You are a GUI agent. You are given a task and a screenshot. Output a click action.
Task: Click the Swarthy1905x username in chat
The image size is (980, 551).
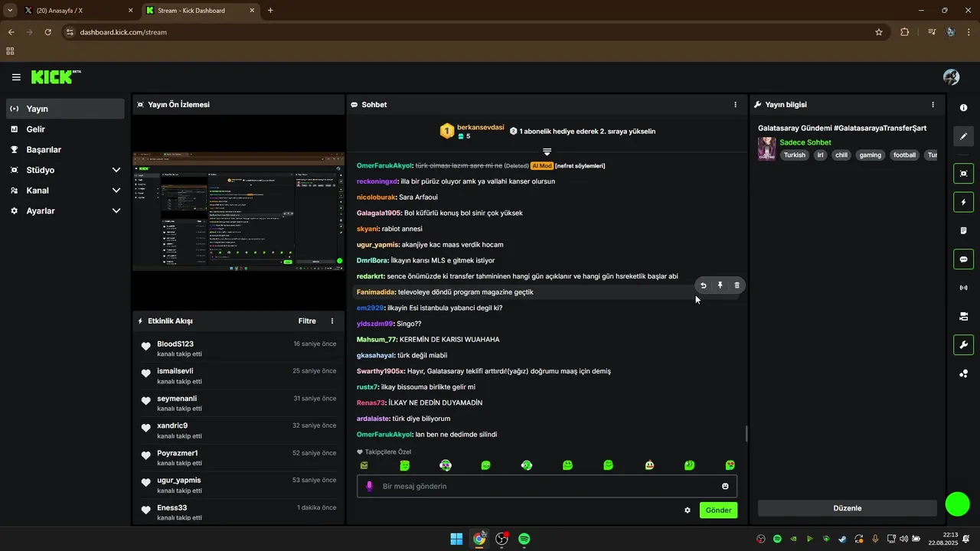(x=380, y=371)
